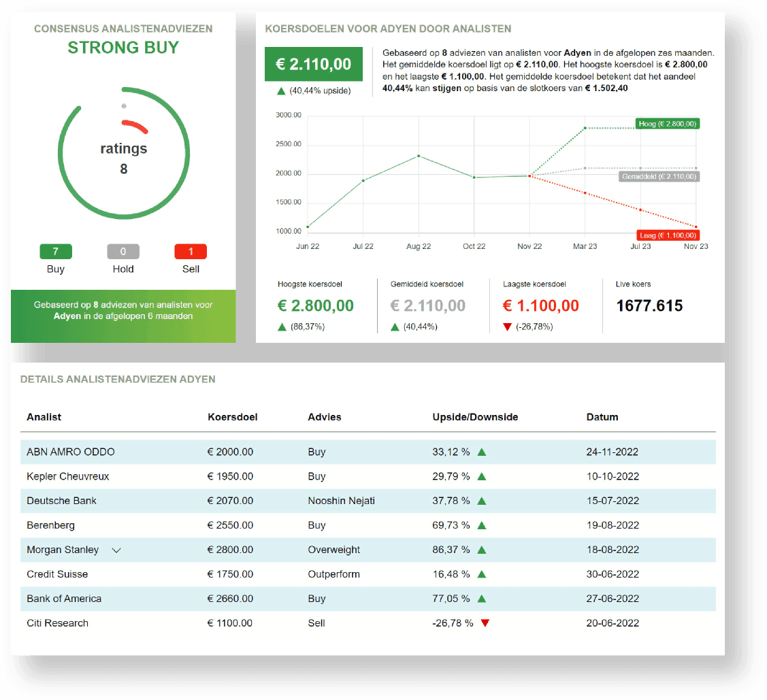
Task: Click the up arrow in Bank of America row
Action: point(482,599)
